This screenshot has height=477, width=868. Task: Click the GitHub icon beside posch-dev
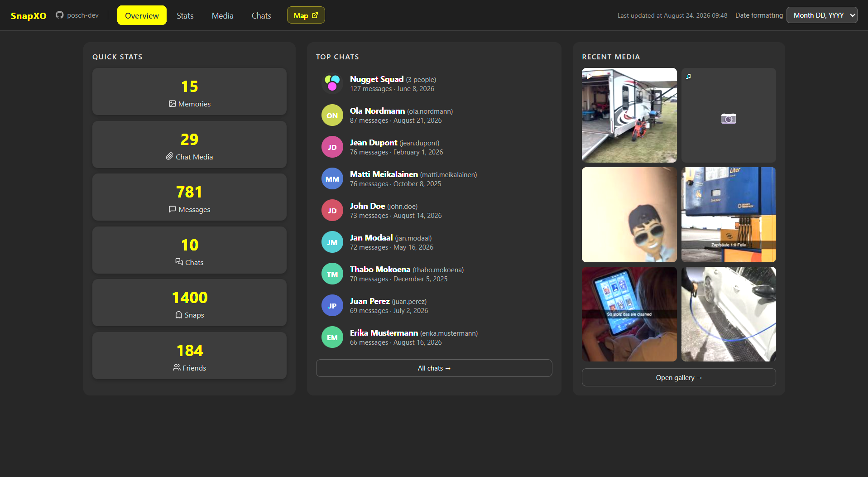coord(59,15)
